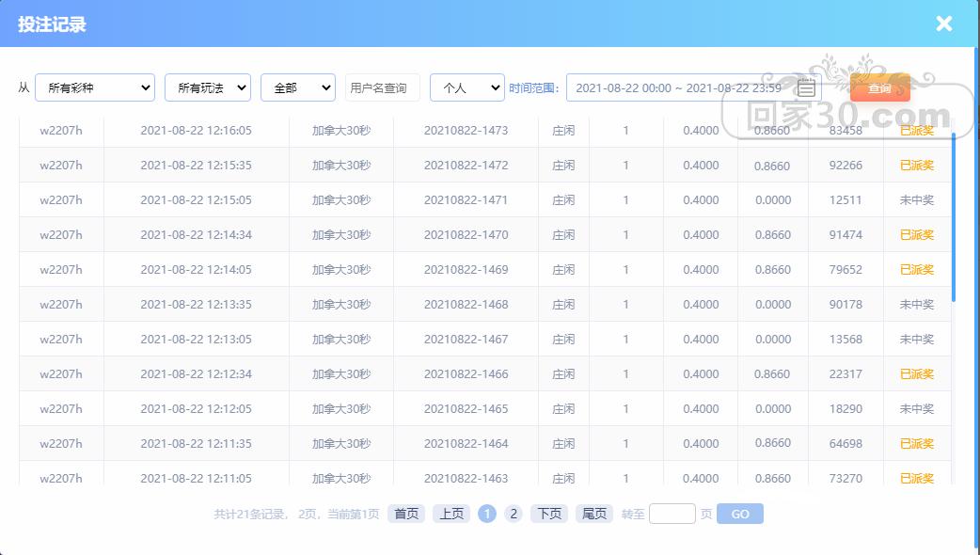Click the table's vertical scrollbar
This screenshot has width=980, height=555.
point(953,216)
